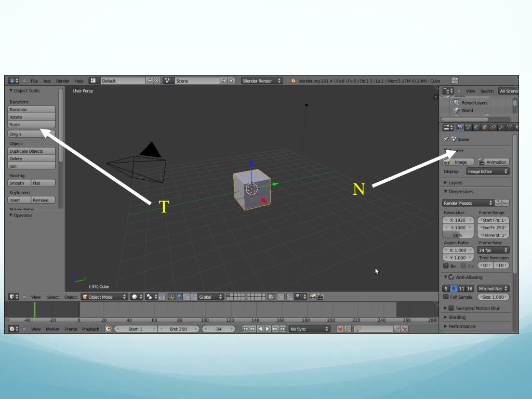Open the Add menu

coord(47,81)
